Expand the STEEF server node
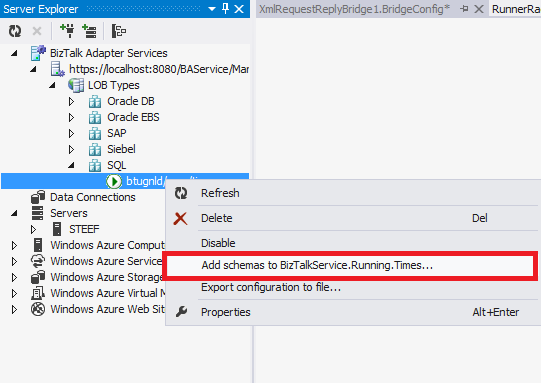541x383 pixels. click(x=33, y=229)
